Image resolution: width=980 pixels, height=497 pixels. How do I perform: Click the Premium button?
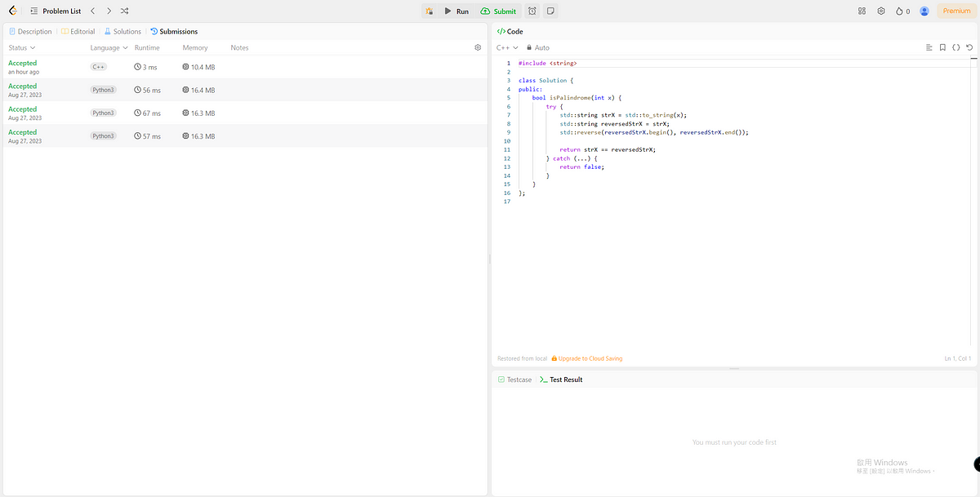[956, 11]
